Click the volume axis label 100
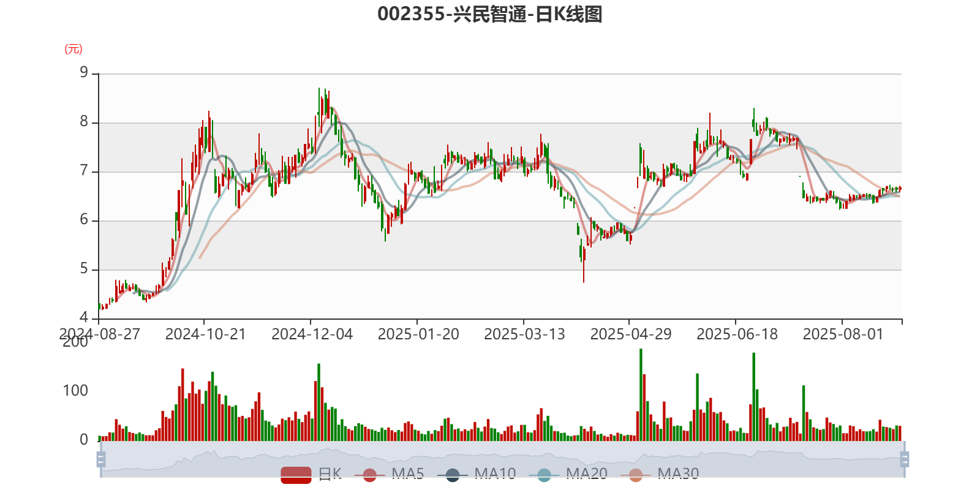 point(75,391)
